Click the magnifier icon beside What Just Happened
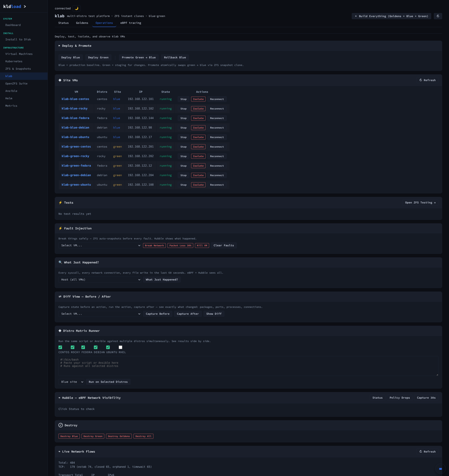 click(x=60, y=262)
